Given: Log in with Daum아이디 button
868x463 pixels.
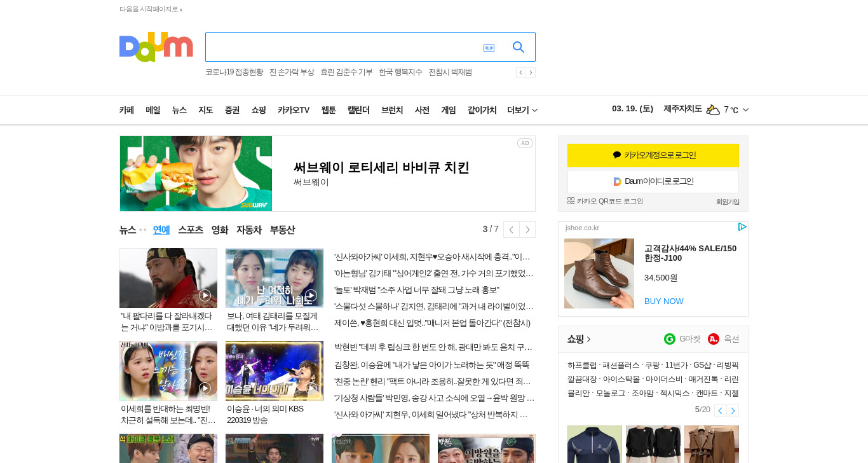Looking at the screenshot, I should tap(653, 181).
